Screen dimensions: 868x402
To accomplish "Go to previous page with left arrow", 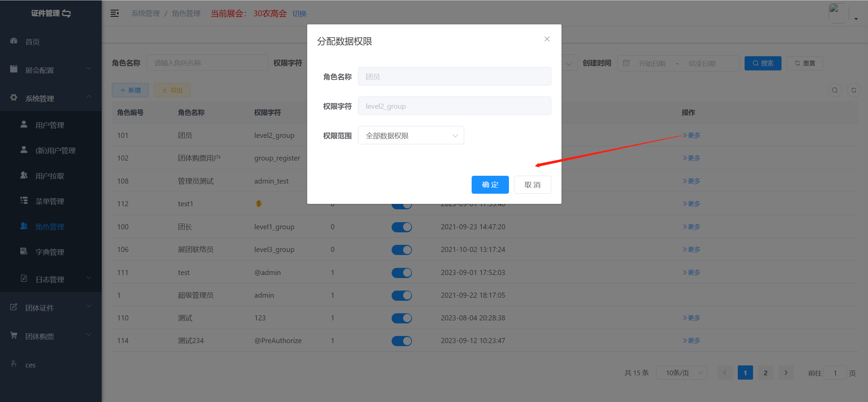I will 725,373.
